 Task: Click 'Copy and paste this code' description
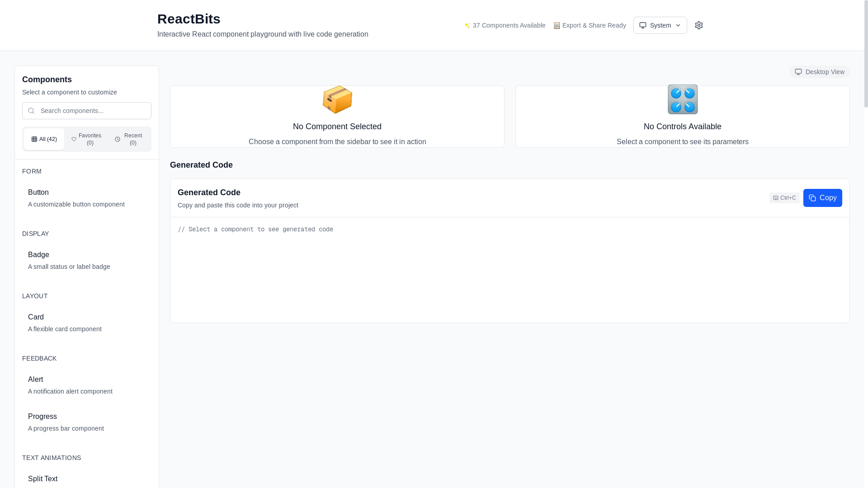tap(238, 205)
